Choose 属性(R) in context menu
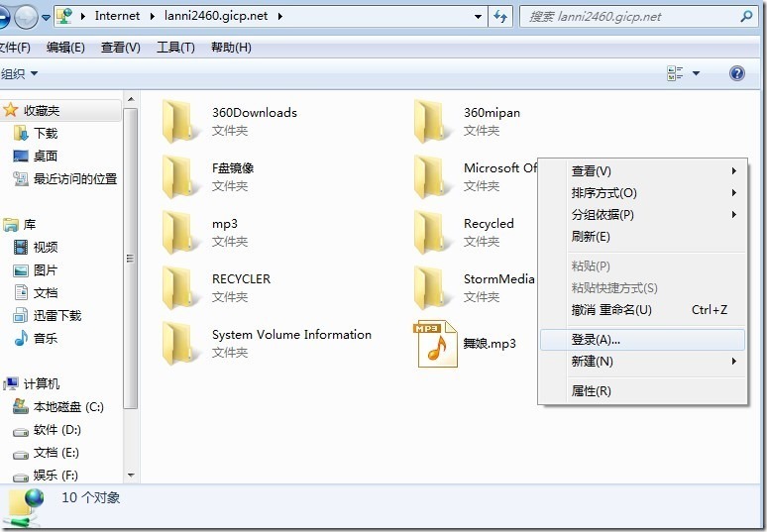Screen dimensions: 767x532 [643, 391]
